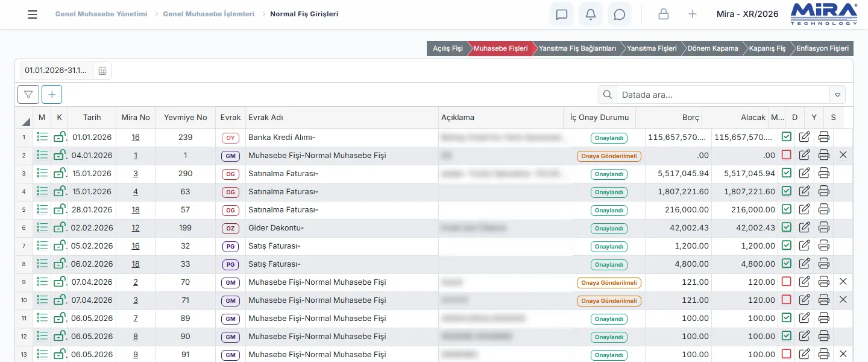Print the voucher with Yevmiye No 57

[824, 209]
